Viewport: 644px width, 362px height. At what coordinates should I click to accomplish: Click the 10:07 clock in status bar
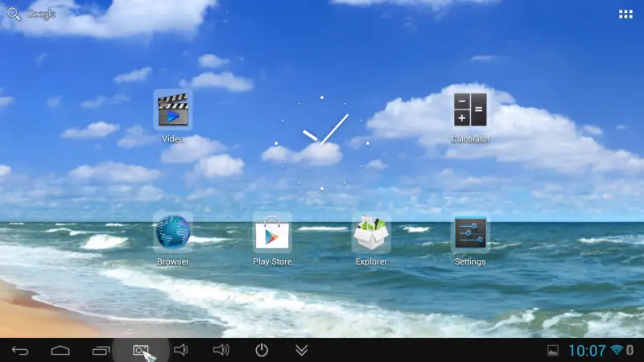[587, 351]
